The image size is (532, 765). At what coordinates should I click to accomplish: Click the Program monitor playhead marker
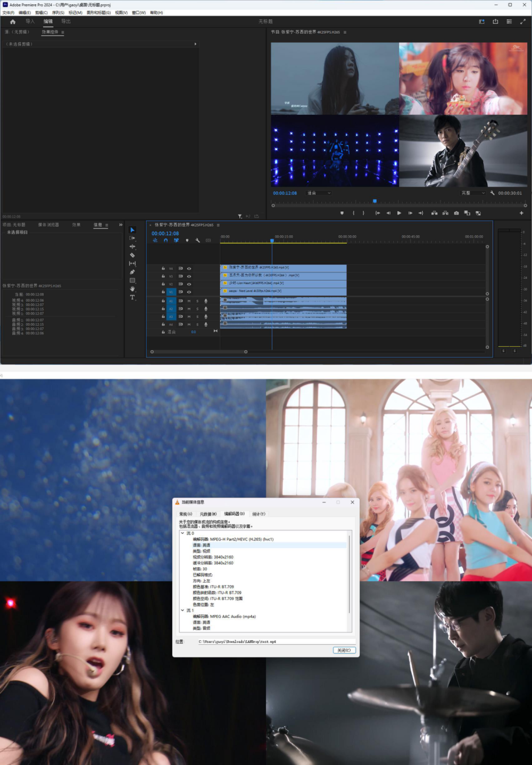pyautogui.click(x=375, y=201)
